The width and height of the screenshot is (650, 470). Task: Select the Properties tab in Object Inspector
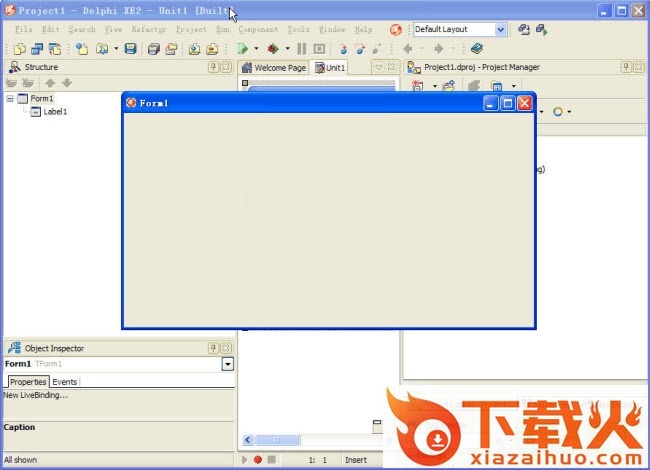coord(28,382)
